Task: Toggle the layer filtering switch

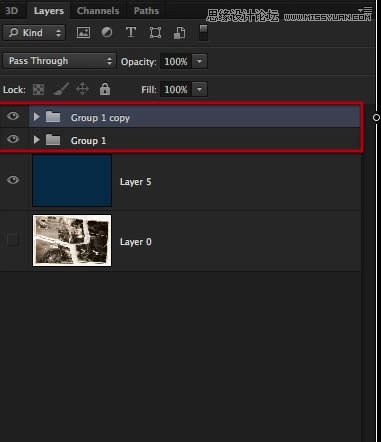Action: tap(203, 33)
